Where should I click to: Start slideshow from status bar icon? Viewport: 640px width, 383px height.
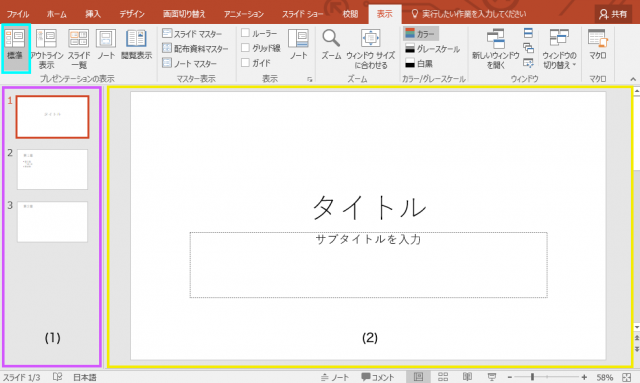tap(492, 377)
